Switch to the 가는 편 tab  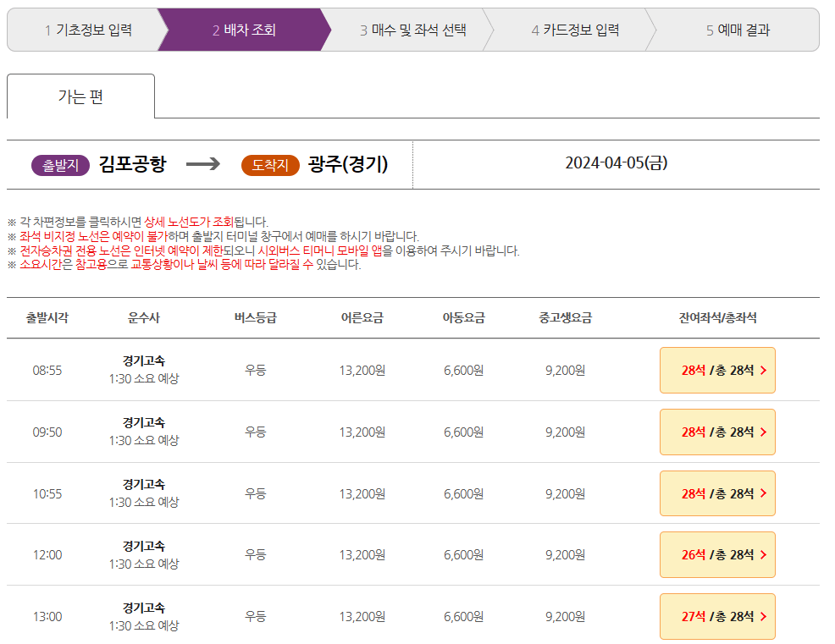coord(80,96)
